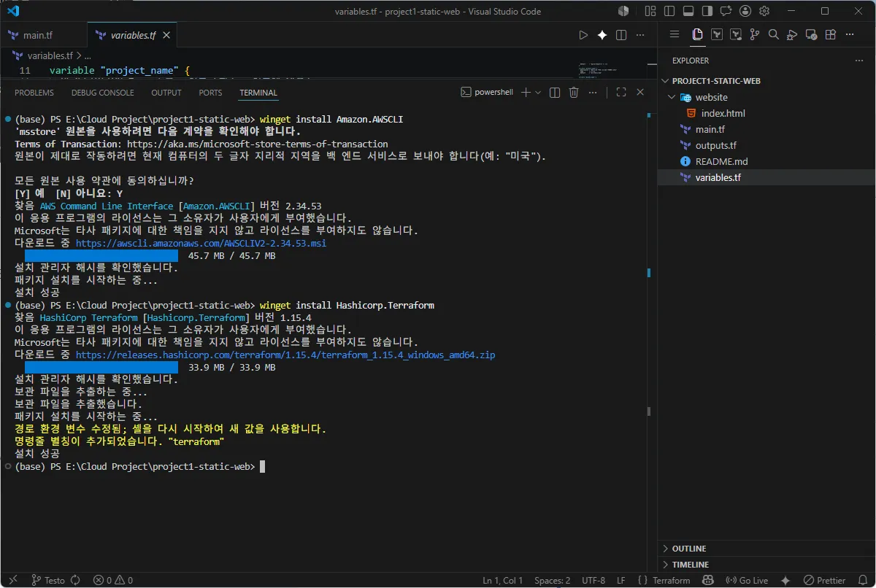Open the Extensions view icon
This screenshot has height=588, width=876.
[830, 34]
